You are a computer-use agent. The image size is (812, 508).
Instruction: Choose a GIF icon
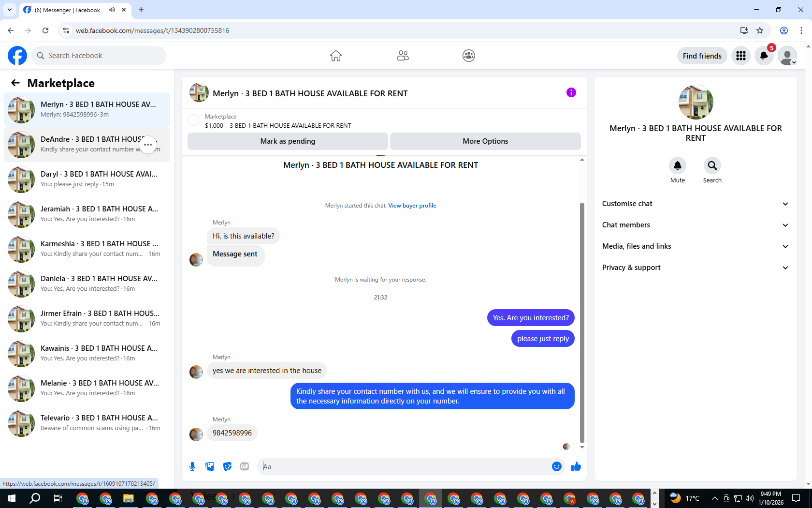click(x=245, y=466)
